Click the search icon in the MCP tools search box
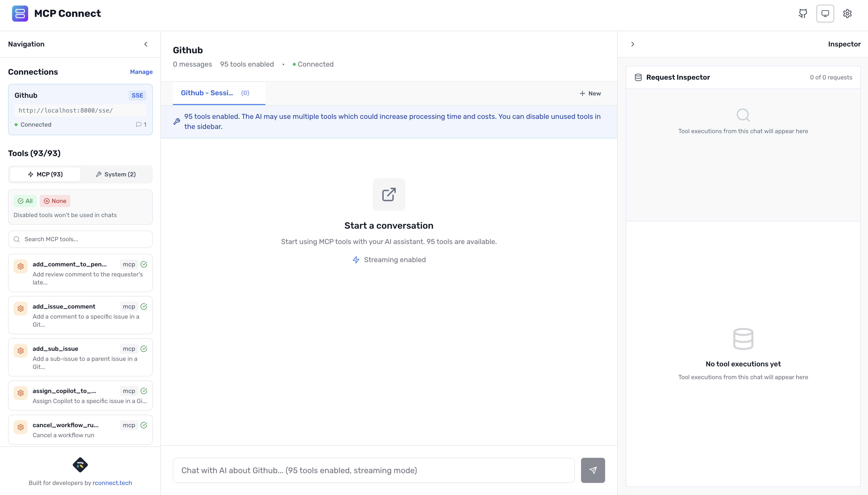 click(17, 239)
